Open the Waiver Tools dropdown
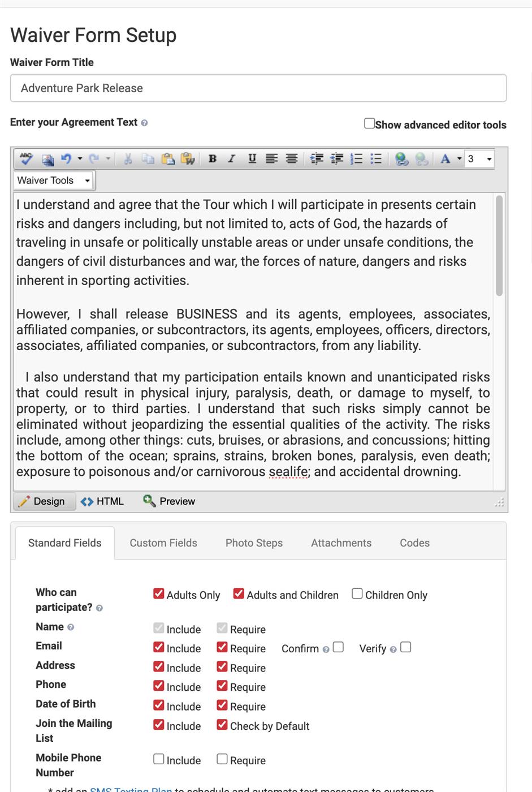 click(x=54, y=180)
